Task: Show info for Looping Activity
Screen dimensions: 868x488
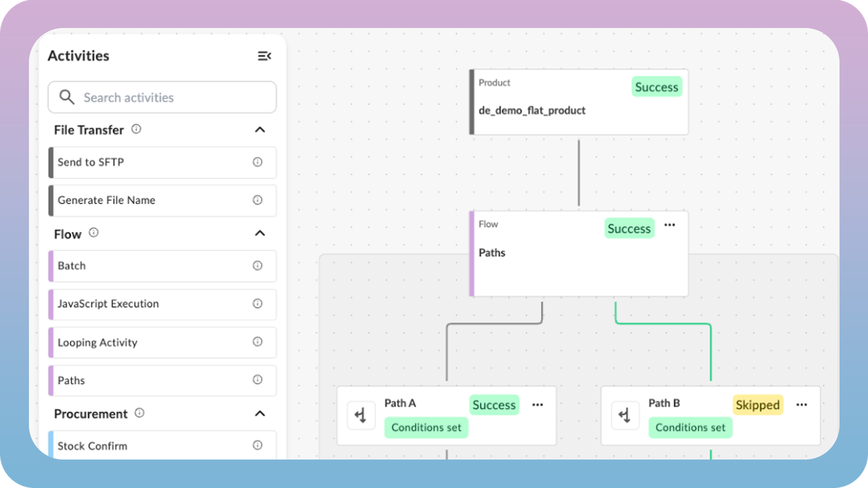Action: [258, 342]
